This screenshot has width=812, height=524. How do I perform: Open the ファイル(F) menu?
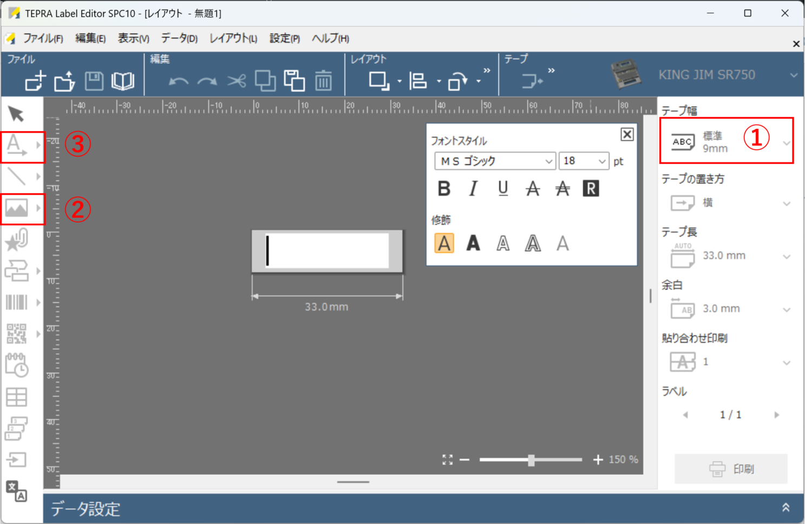pyautogui.click(x=43, y=38)
